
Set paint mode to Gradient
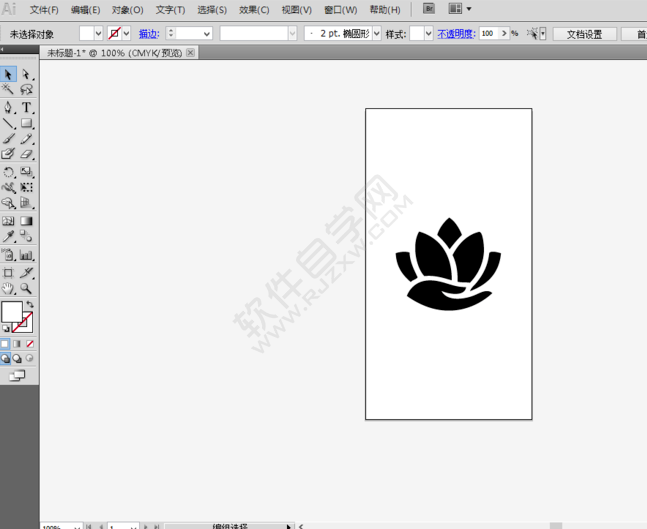pyautogui.click(x=17, y=344)
